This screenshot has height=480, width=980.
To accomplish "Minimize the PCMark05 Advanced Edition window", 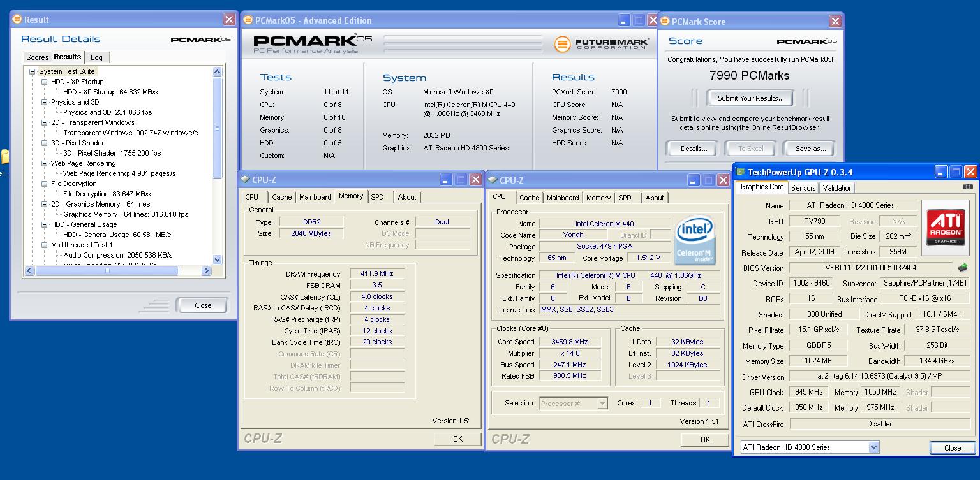I will click(x=624, y=20).
